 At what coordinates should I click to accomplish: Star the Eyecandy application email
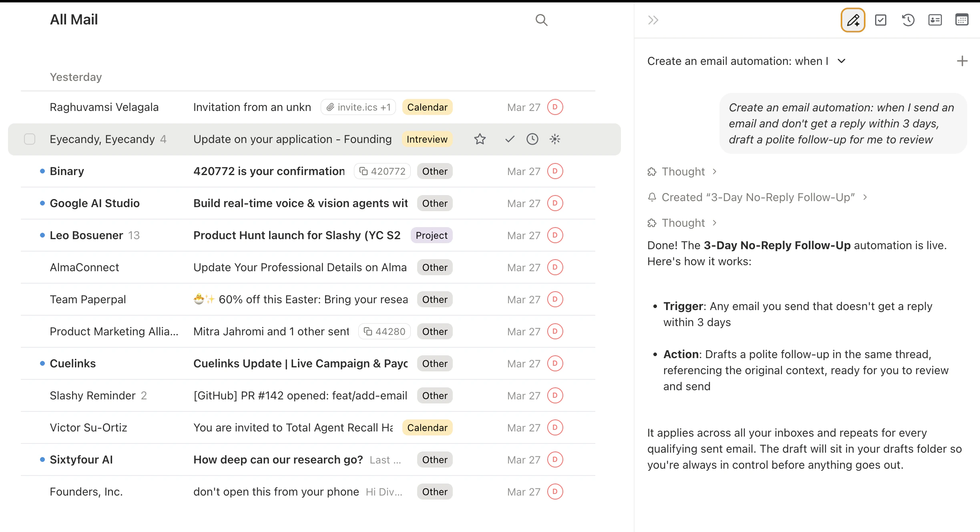point(479,139)
